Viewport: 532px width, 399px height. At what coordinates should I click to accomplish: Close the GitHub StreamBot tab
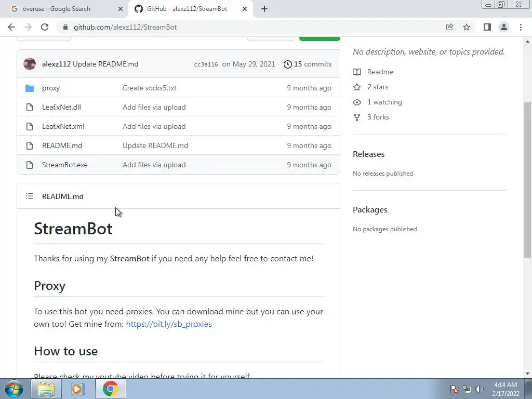point(245,9)
